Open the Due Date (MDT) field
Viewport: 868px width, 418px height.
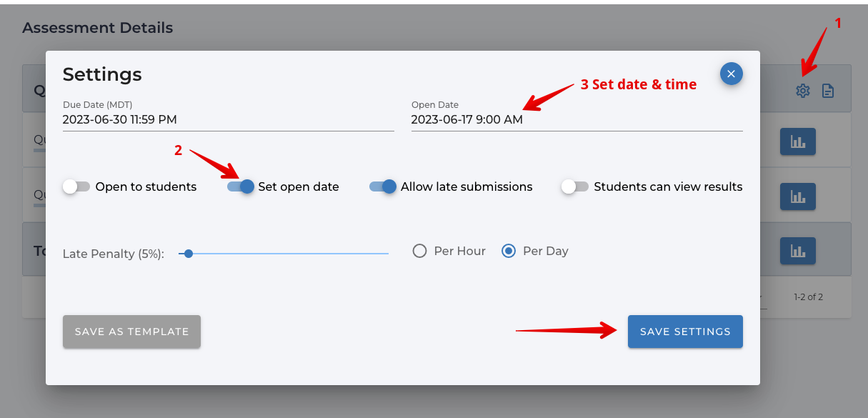coord(228,120)
